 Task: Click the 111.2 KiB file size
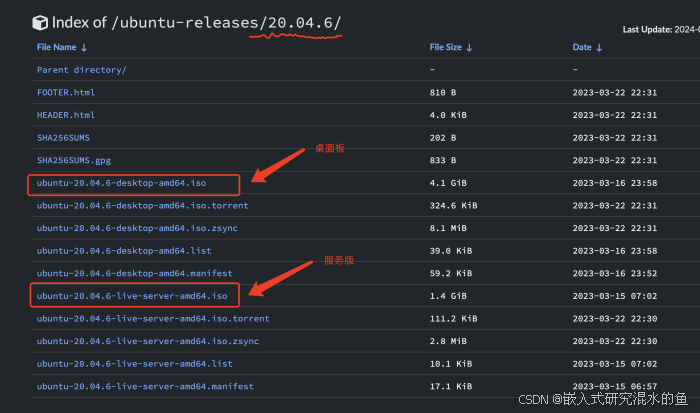454,319
